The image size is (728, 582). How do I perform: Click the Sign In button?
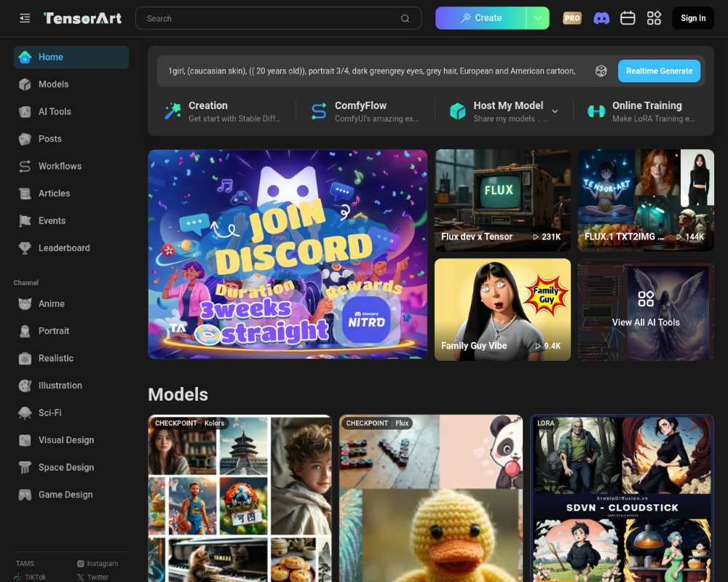coord(693,18)
